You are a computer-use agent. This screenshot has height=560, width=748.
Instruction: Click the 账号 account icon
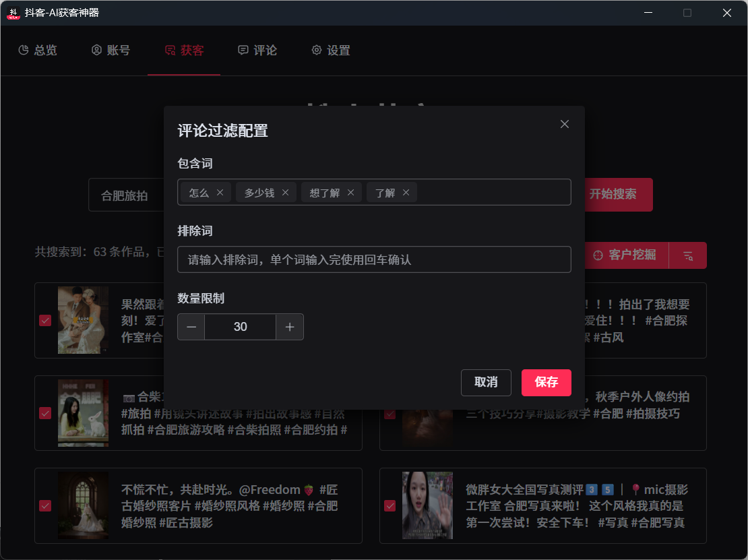point(95,50)
